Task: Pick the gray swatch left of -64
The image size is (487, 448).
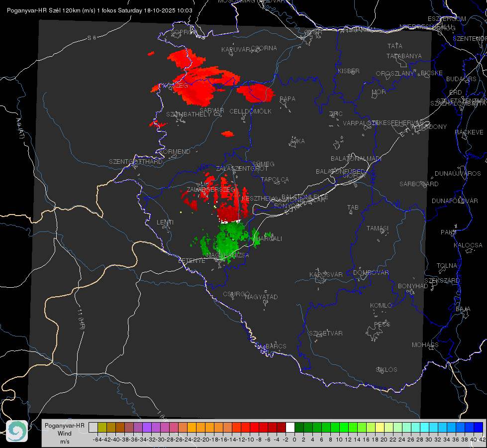Action: point(93,427)
